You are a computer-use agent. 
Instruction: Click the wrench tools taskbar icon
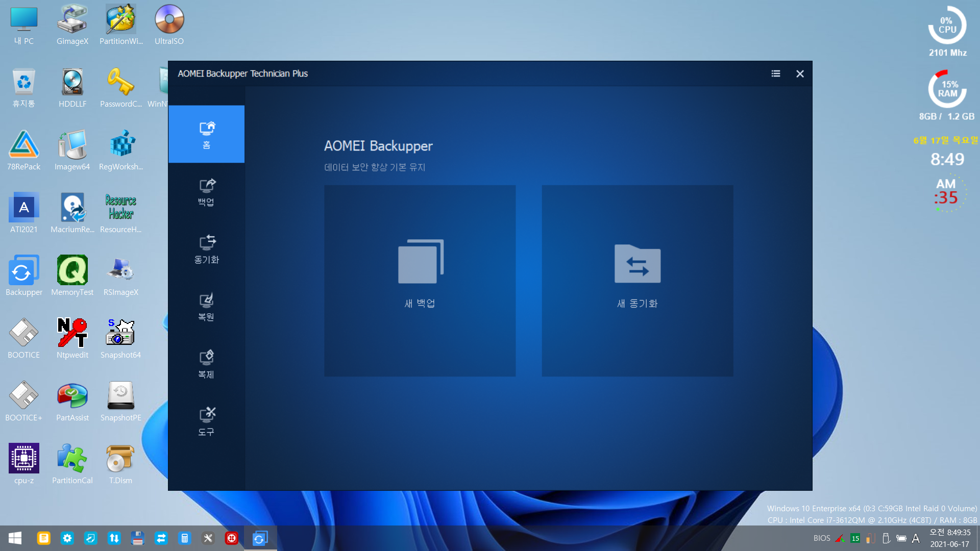[208, 538]
